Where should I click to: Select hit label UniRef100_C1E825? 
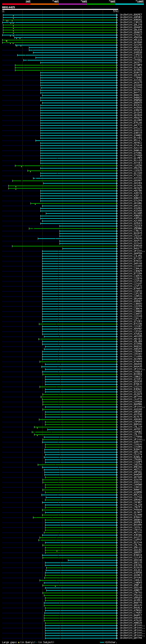tap(131, 170)
